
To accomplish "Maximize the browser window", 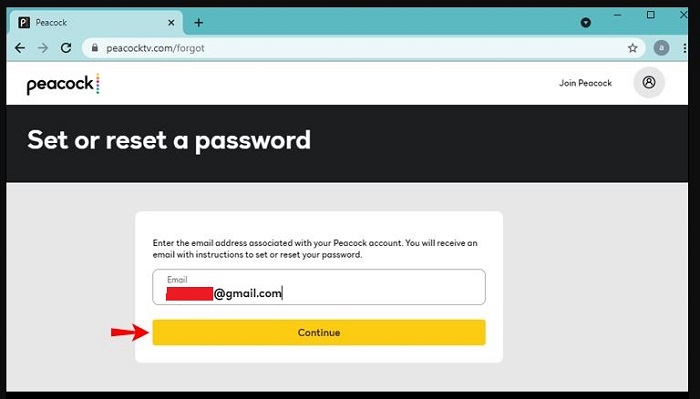I will (651, 15).
